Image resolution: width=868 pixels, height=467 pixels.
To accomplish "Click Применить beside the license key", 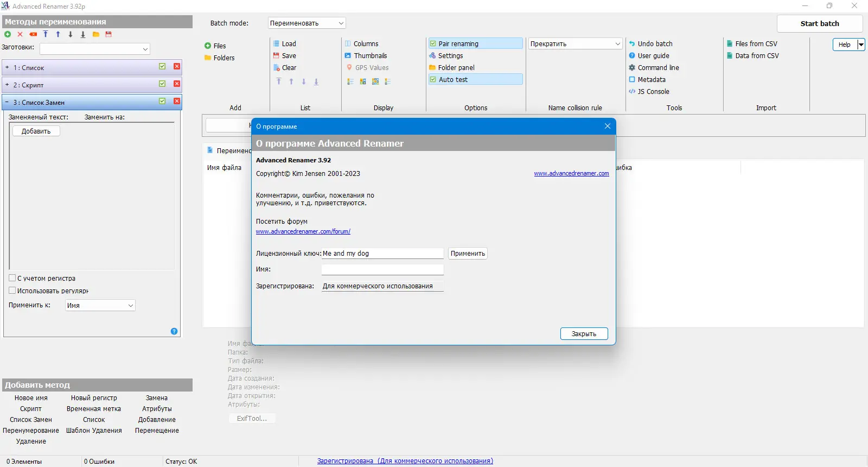I will coord(468,254).
